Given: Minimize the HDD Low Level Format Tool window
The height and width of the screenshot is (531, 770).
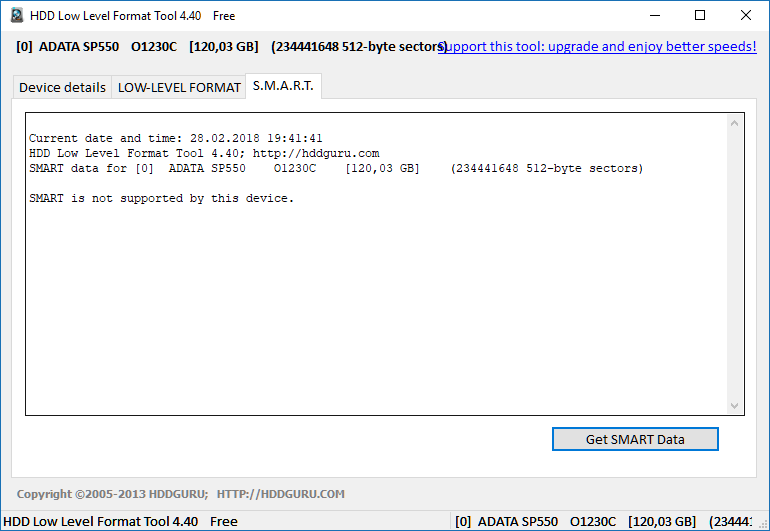Looking at the screenshot, I should point(655,16).
